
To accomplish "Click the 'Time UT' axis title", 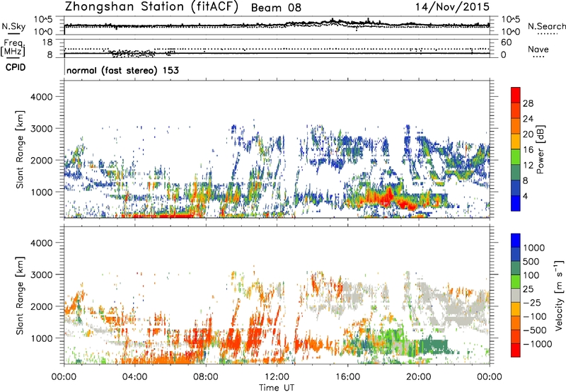I will 277,388.
